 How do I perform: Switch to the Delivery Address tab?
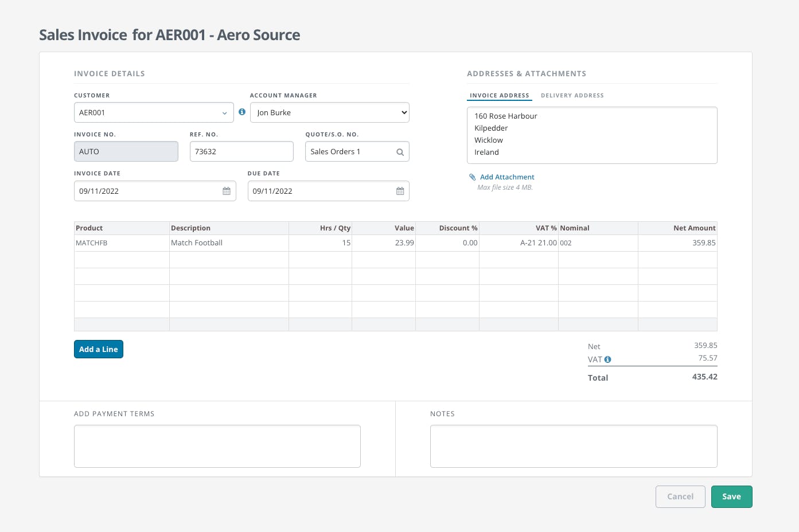pos(572,95)
